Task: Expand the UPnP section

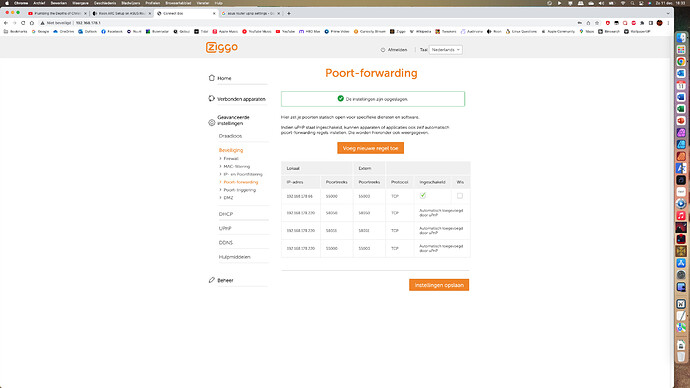Action: pyautogui.click(x=225, y=228)
